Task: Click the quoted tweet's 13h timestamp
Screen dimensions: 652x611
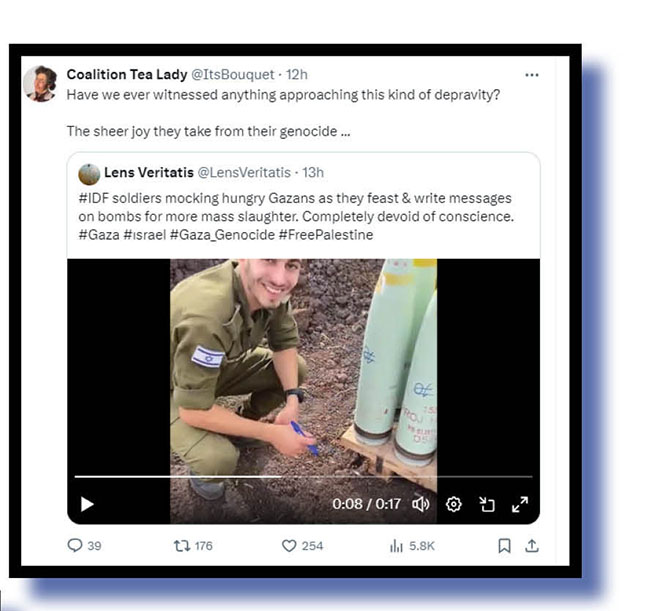Action: [312, 173]
